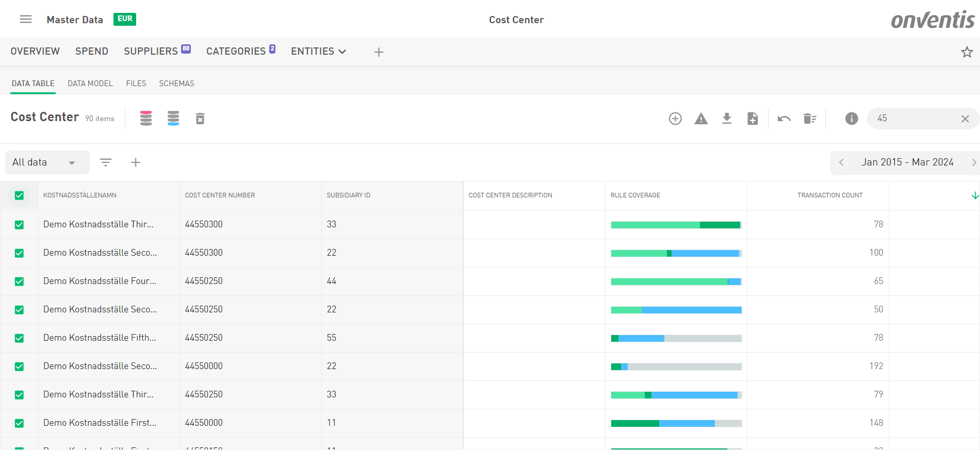The width and height of the screenshot is (980, 450).
Task: Click the delete trash icon beside item count
Action: 200,119
